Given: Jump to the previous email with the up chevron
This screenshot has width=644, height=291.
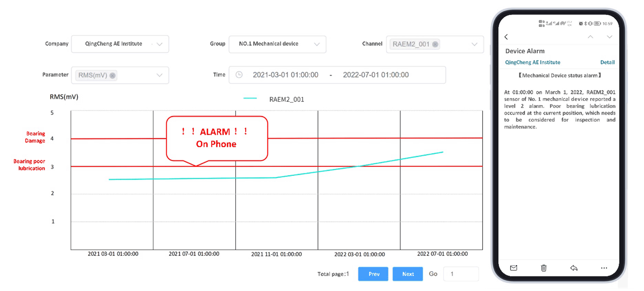Looking at the screenshot, I should (x=590, y=37).
